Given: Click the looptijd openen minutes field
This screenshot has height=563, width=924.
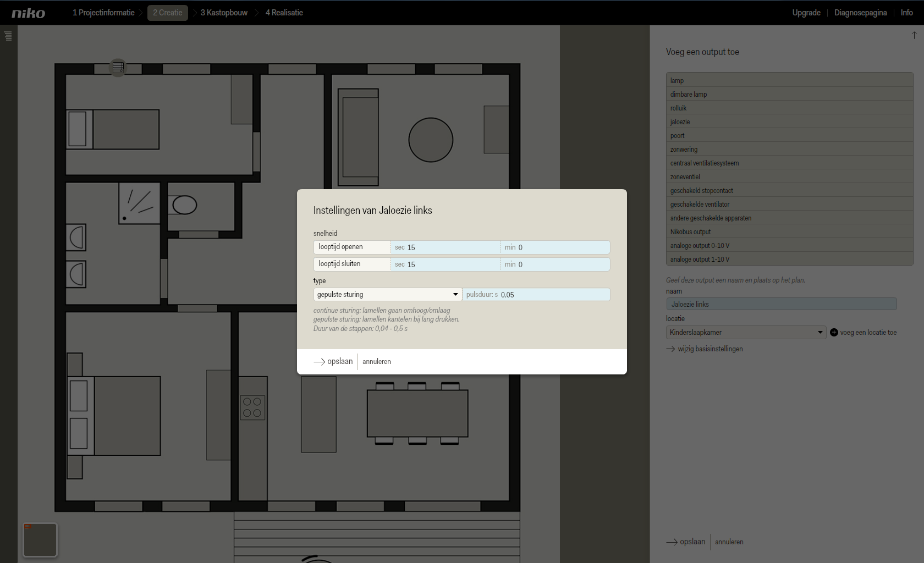Looking at the screenshot, I should click(555, 247).
